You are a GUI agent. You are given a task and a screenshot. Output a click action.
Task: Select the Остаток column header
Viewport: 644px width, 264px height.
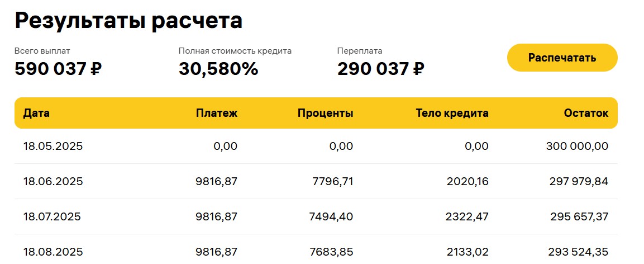[x=586, y=113]
